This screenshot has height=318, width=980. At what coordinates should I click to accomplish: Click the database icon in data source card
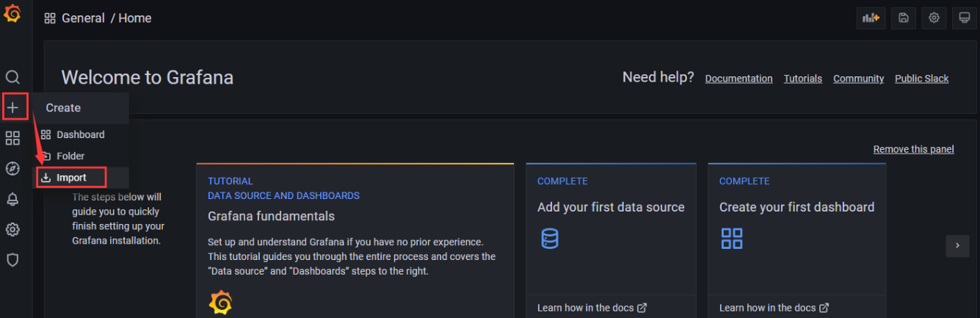pos(549,239)
